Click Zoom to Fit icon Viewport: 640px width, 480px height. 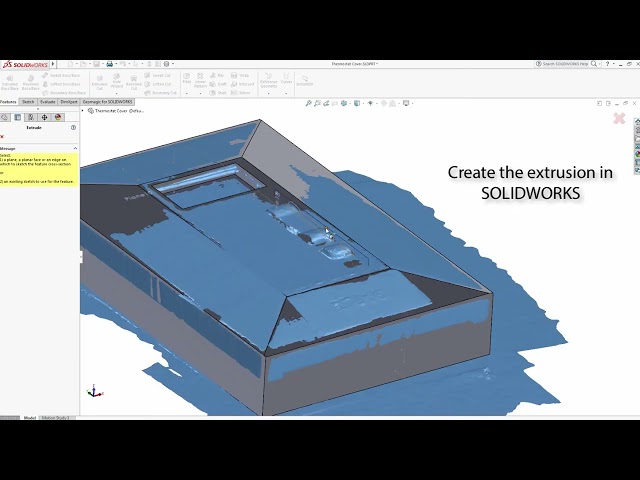309,104
